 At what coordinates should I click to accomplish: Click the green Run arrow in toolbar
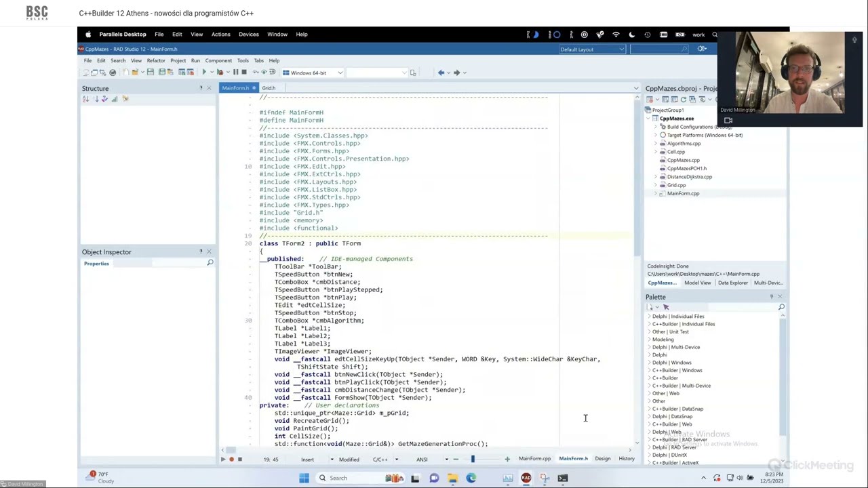(204, 73)
